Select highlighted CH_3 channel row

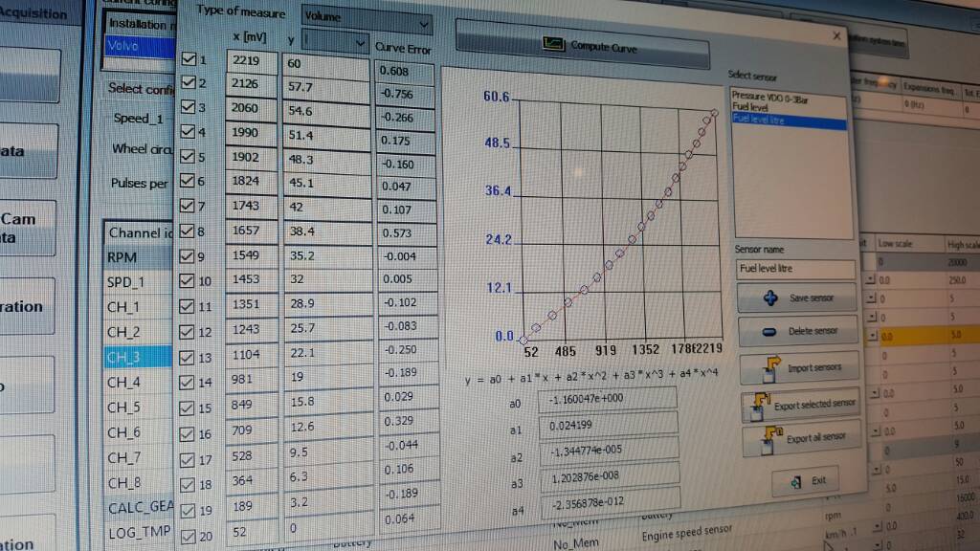pyautogui.click(x=138, y=358)
